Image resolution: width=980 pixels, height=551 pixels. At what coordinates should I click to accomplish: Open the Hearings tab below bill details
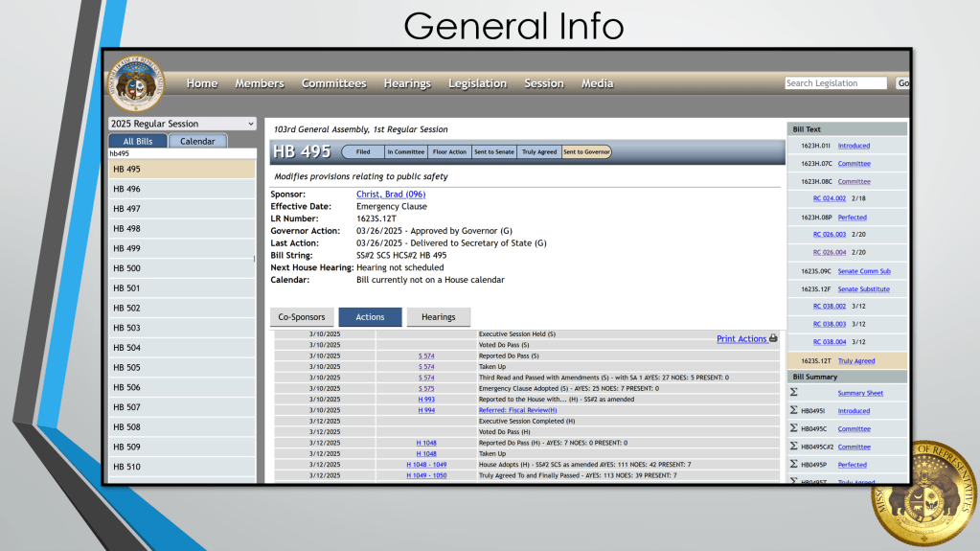tap(439, 317)
